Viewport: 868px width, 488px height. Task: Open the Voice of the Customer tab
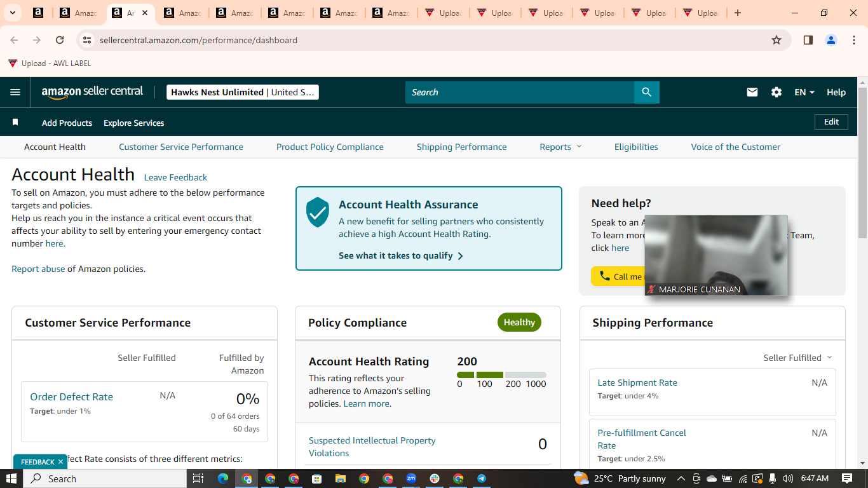coord(736,147)
